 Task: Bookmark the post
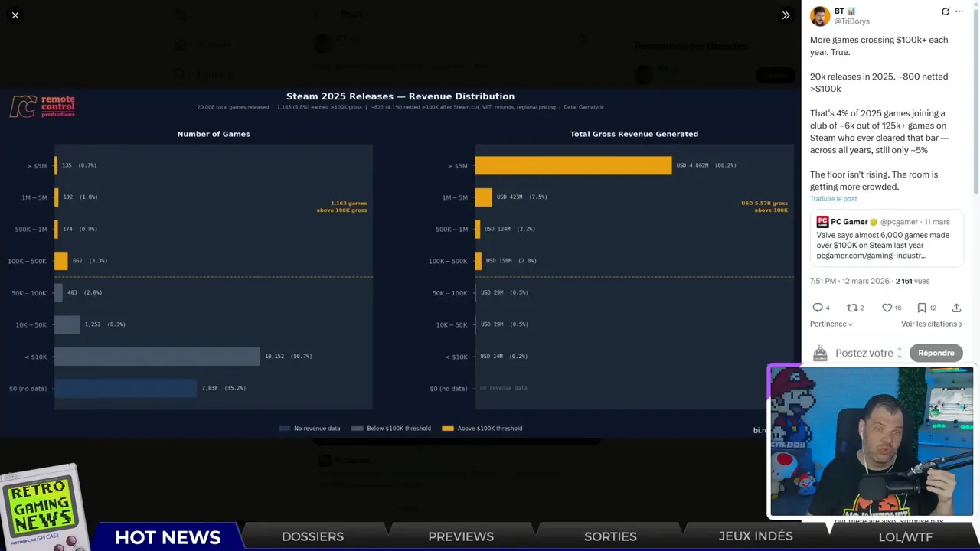922,308
